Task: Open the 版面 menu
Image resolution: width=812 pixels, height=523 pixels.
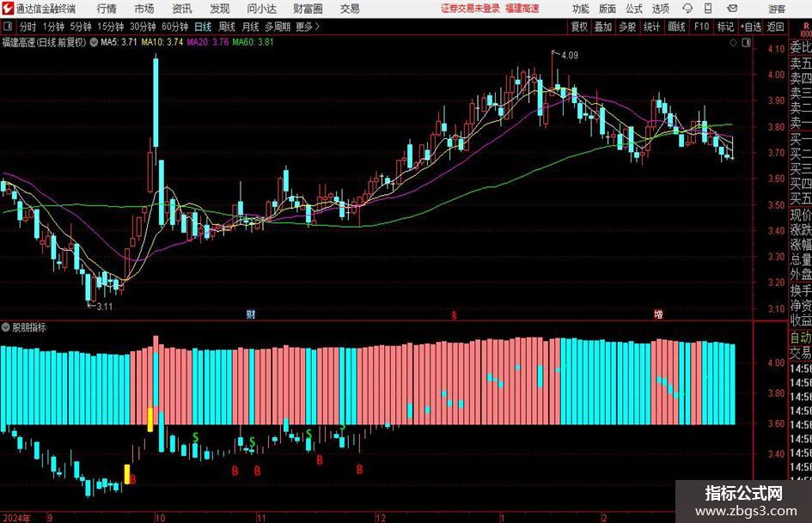Action: tap(607, 9)
